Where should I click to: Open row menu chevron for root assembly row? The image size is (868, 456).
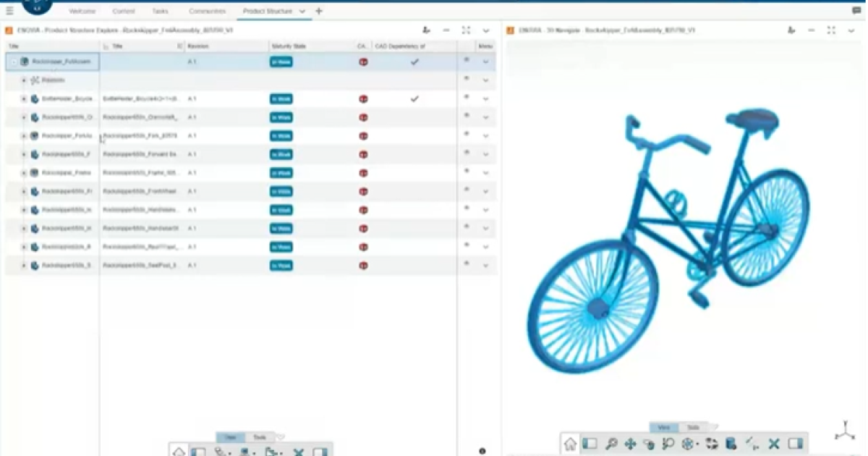coord(485,62)
